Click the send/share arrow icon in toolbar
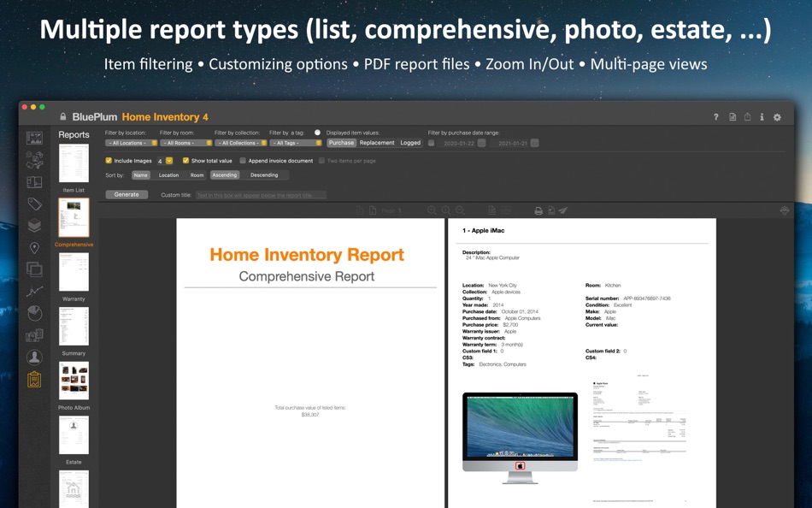The height and width of the screenshot is (508, 812). click(561, 210)
